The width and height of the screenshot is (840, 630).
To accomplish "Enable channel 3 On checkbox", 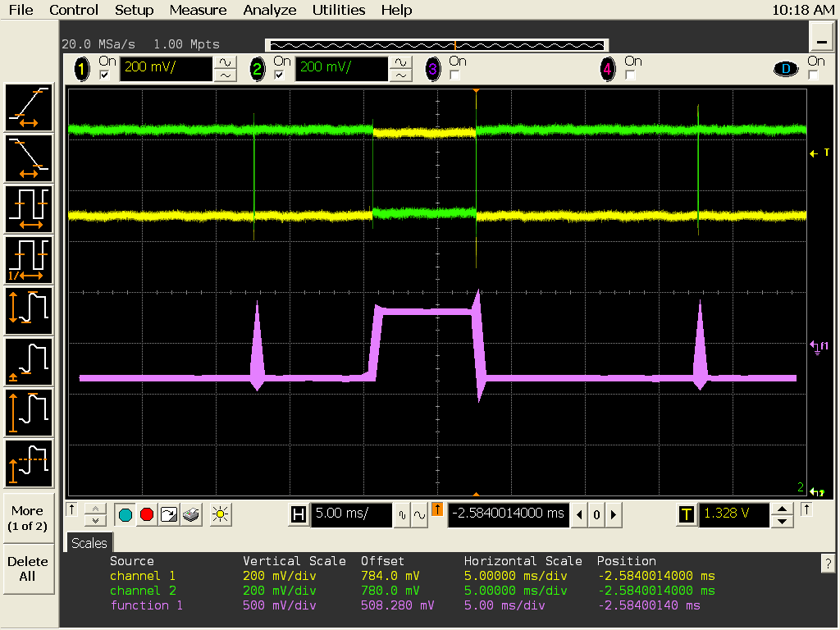I will [454, 75].
